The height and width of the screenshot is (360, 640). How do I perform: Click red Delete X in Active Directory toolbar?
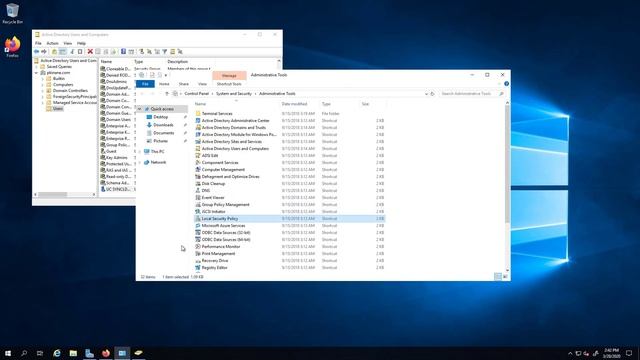click(x=90, y=51)
